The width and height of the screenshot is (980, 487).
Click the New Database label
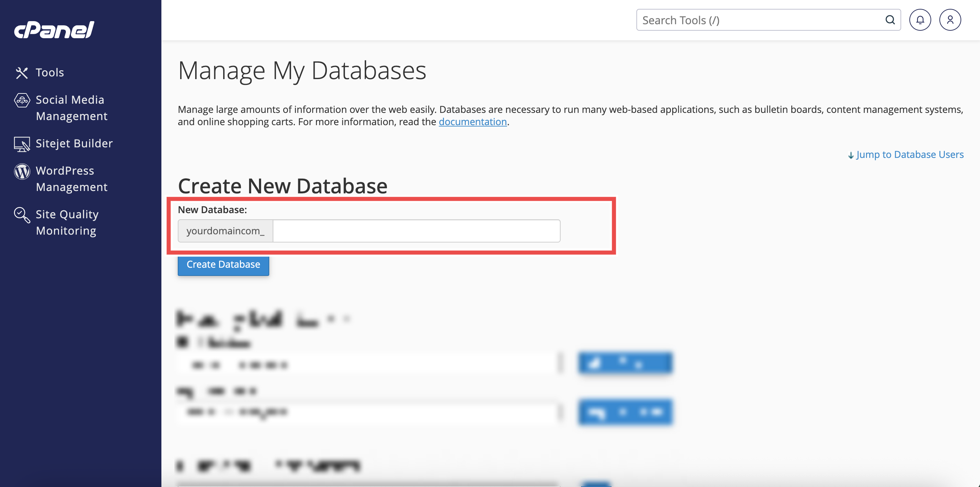[x=212, y=210]
